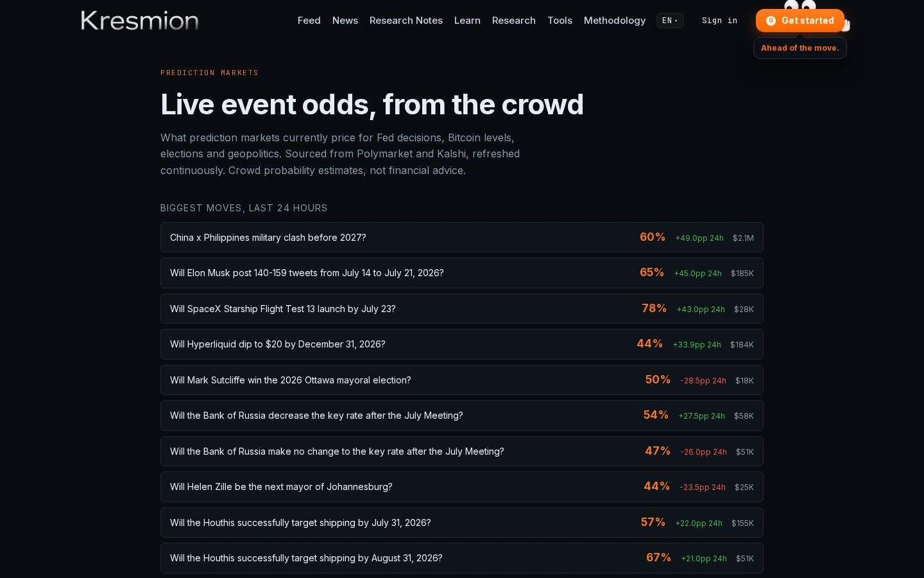The height and width of the screenshot is (578, 924).
Task: Click the -26.0pp 24h change
Action: pos(703,452)
